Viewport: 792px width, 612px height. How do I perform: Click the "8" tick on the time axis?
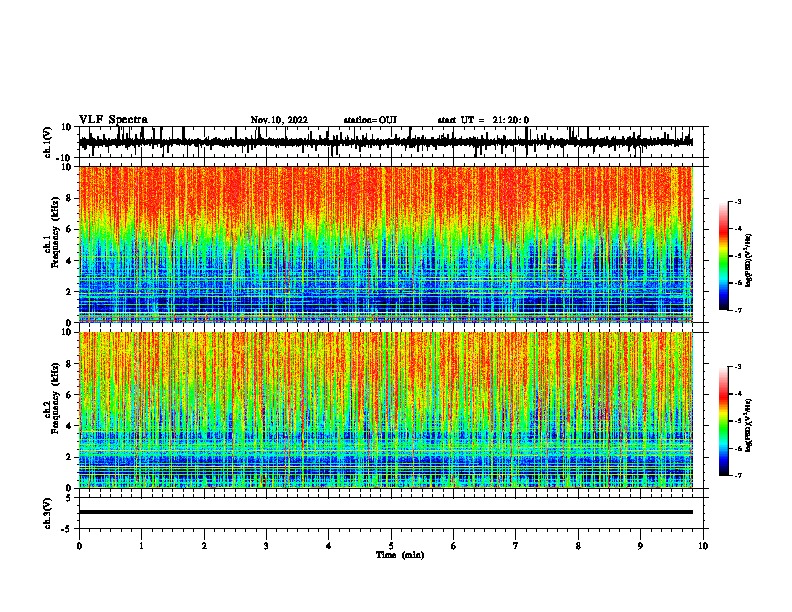point(578,546)
